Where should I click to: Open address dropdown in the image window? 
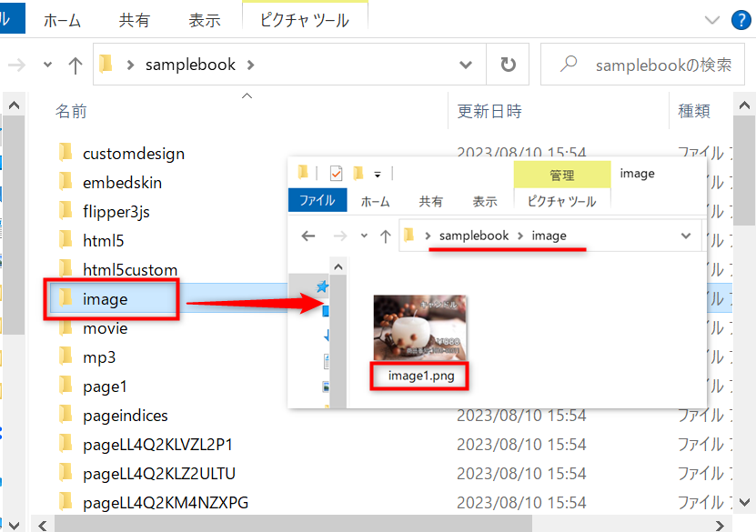[x=686, y=236]
